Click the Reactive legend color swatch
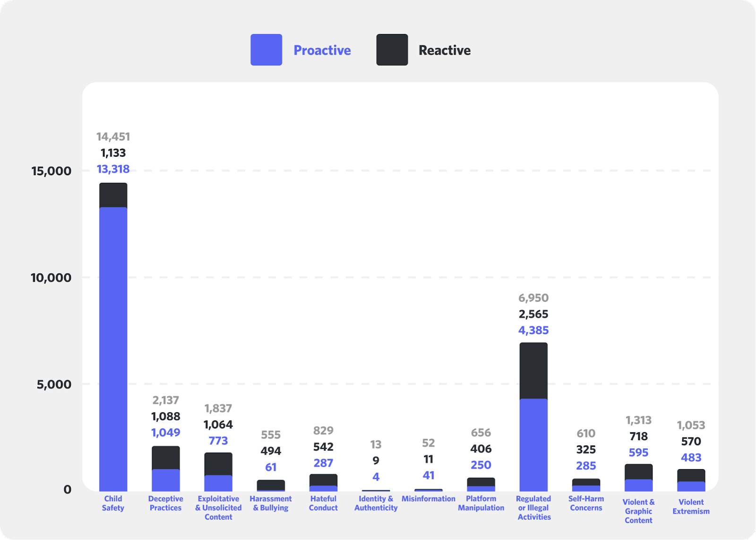The height and width of the screenshot is (540, 756). [391, 50]
